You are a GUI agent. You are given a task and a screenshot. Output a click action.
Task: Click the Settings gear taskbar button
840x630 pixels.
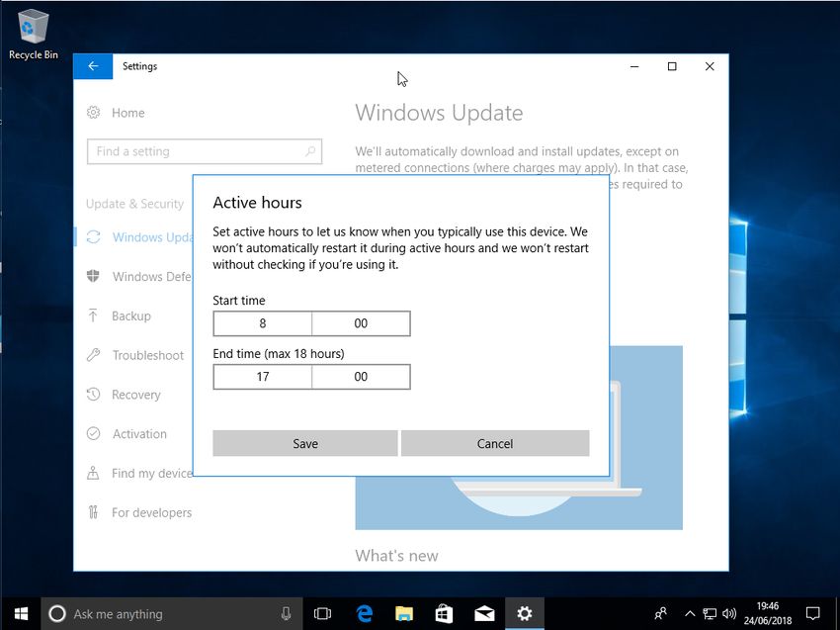point(525,613)
